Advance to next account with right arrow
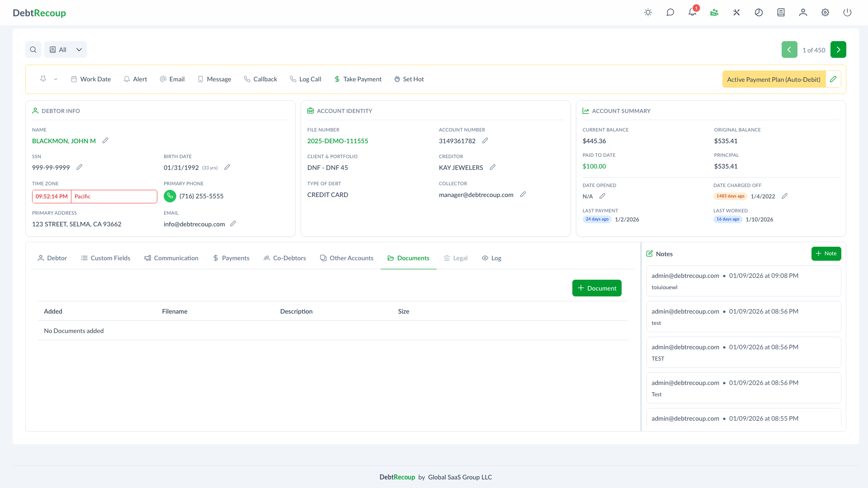Viewport: 868px width, 488px height. click(x=839, y=49)
